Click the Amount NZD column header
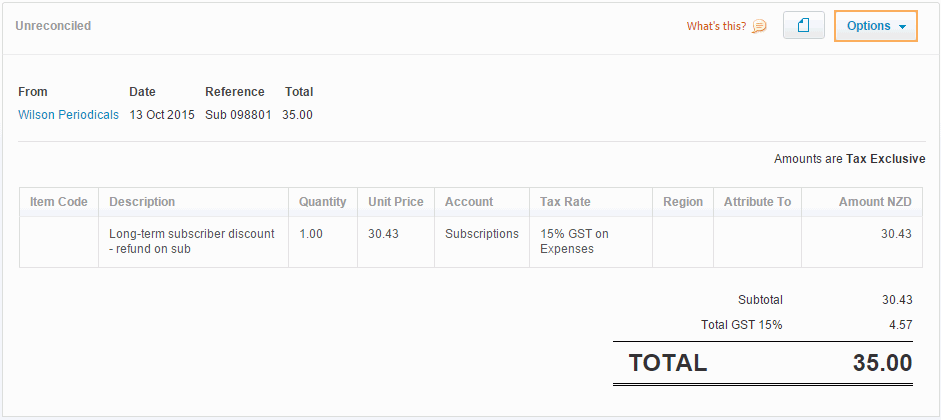 click(x=874, y=202)
